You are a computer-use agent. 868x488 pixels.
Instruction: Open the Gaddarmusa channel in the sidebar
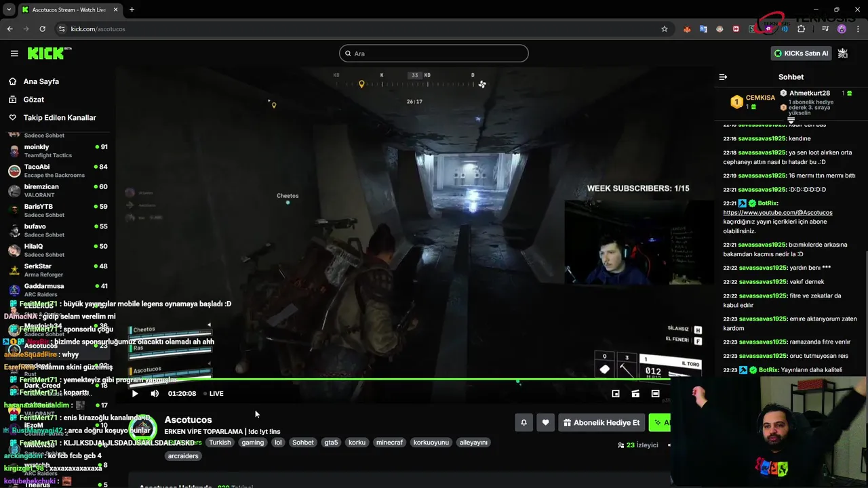pyautogui.click(x=58, y=290)
